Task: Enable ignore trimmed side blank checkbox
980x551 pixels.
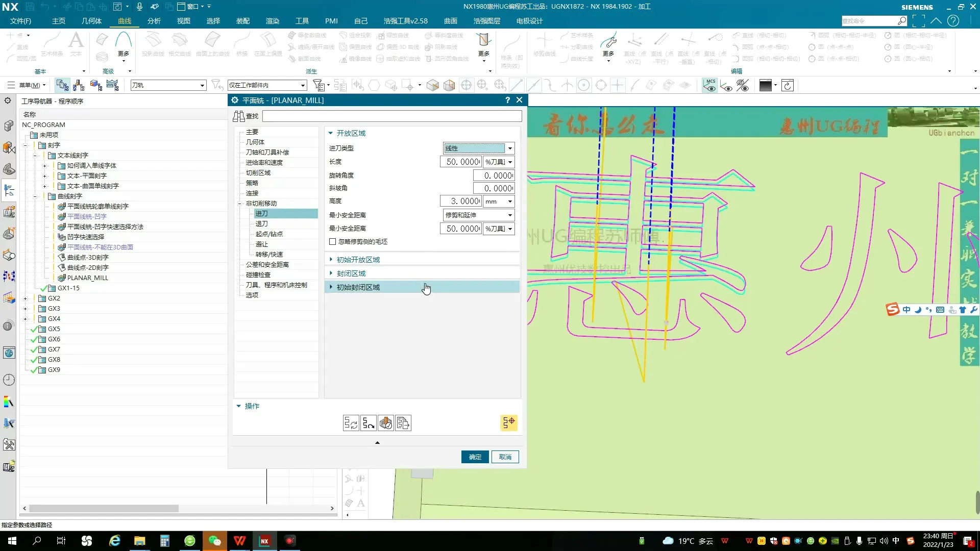Action: pos(333,242)
